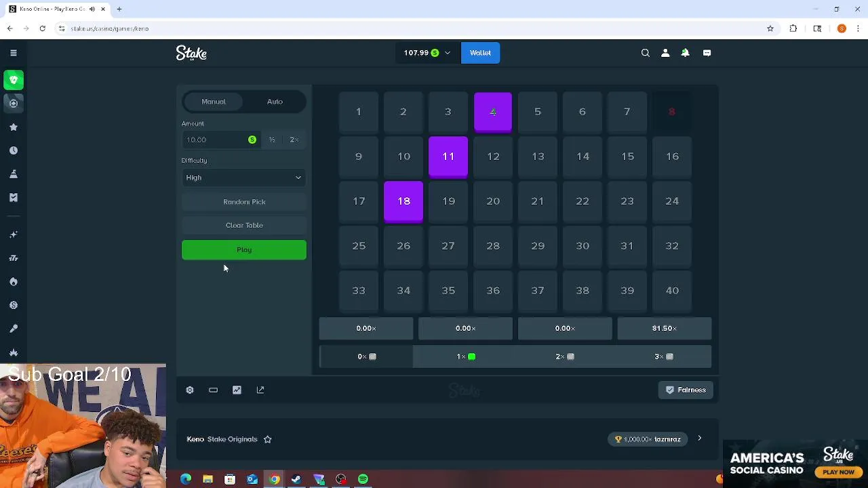Image resolution: width=868 pixels, height=488 pixels.
Task: Open Chrome from the taskbar
Action: coord(274,479)
